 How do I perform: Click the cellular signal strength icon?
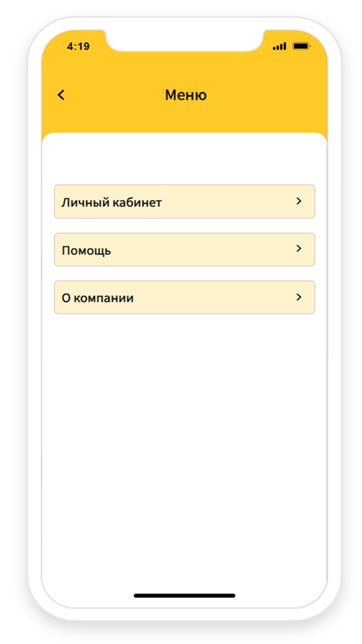tap(279, 46)
